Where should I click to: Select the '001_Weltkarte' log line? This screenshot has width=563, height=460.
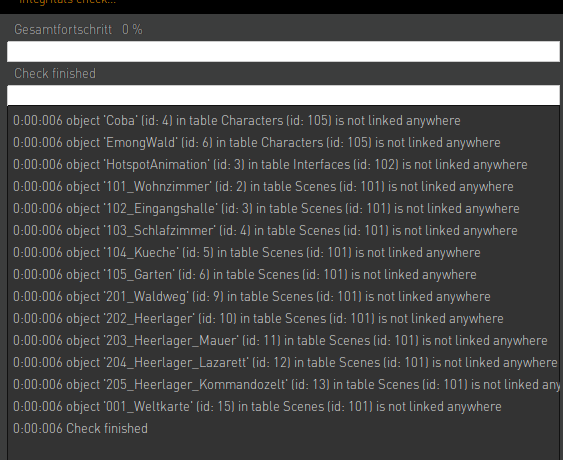point(257,406)
